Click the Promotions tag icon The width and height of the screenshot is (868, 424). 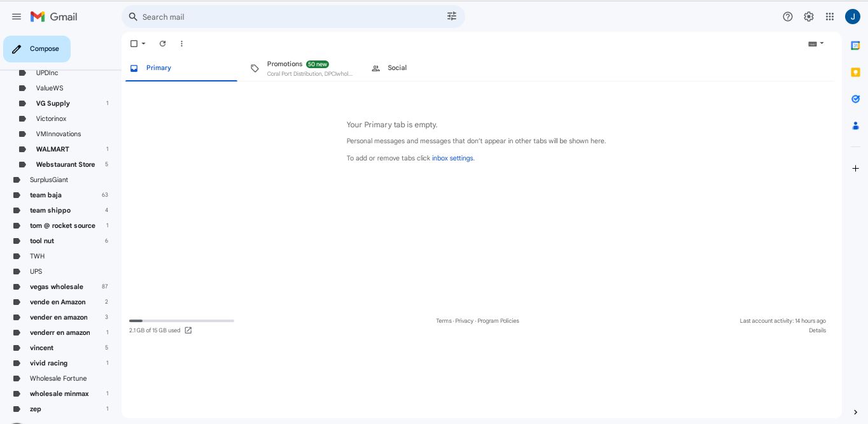pos(255,68)
